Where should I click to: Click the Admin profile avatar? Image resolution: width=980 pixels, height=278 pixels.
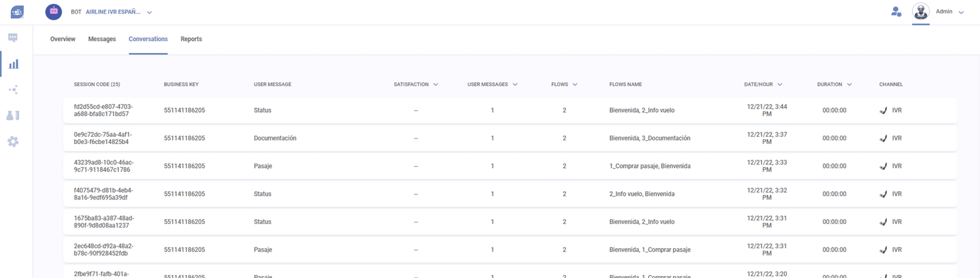921,12
